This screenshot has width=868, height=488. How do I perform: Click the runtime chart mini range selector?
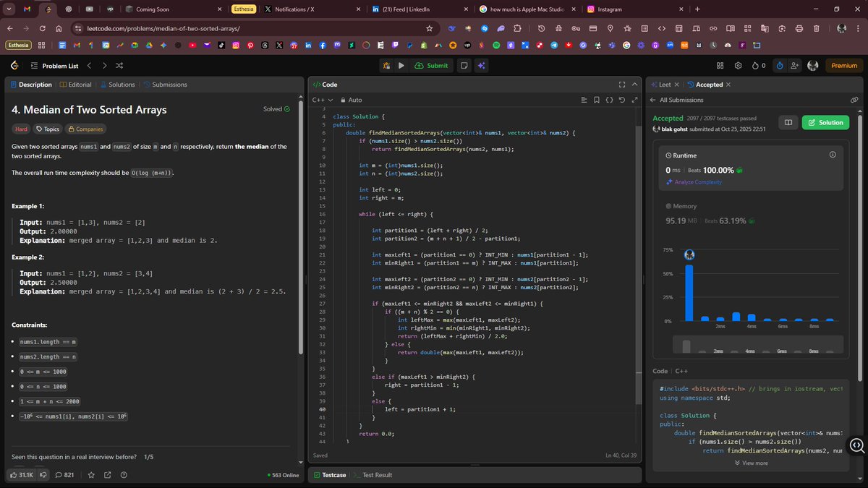click(757, 346)
